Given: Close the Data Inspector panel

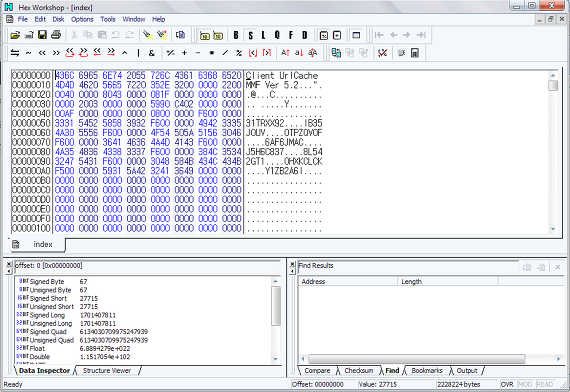Looking at the screenshot, I should coord(9,264).
